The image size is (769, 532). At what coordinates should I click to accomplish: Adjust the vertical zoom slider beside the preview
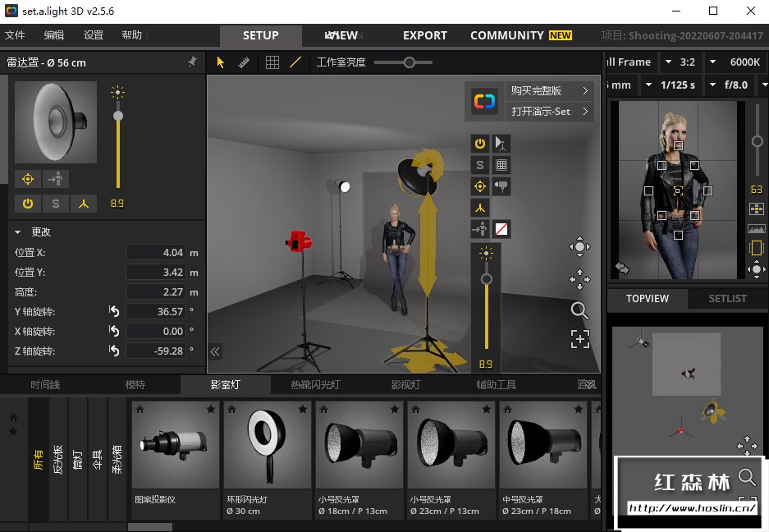757,141
